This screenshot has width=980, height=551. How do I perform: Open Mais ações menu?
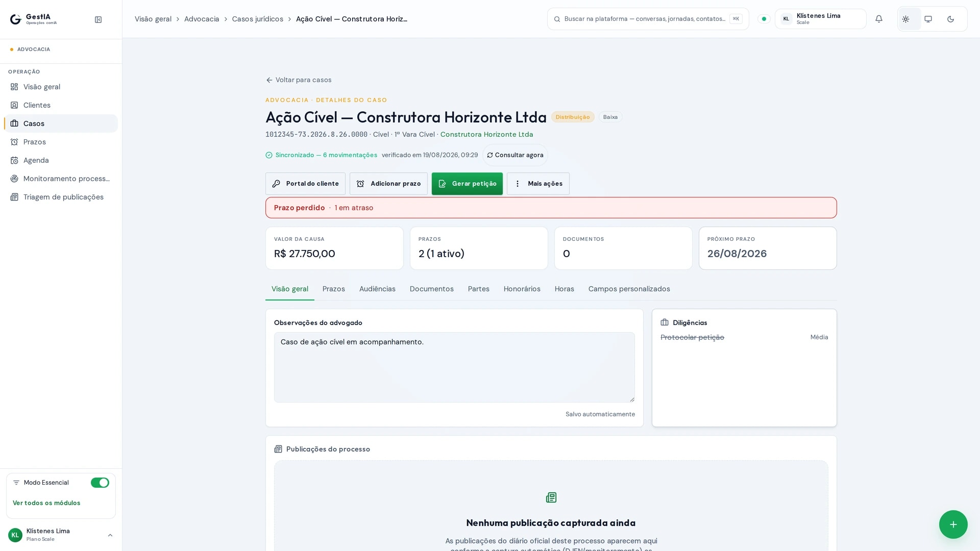tap(538, 184)
